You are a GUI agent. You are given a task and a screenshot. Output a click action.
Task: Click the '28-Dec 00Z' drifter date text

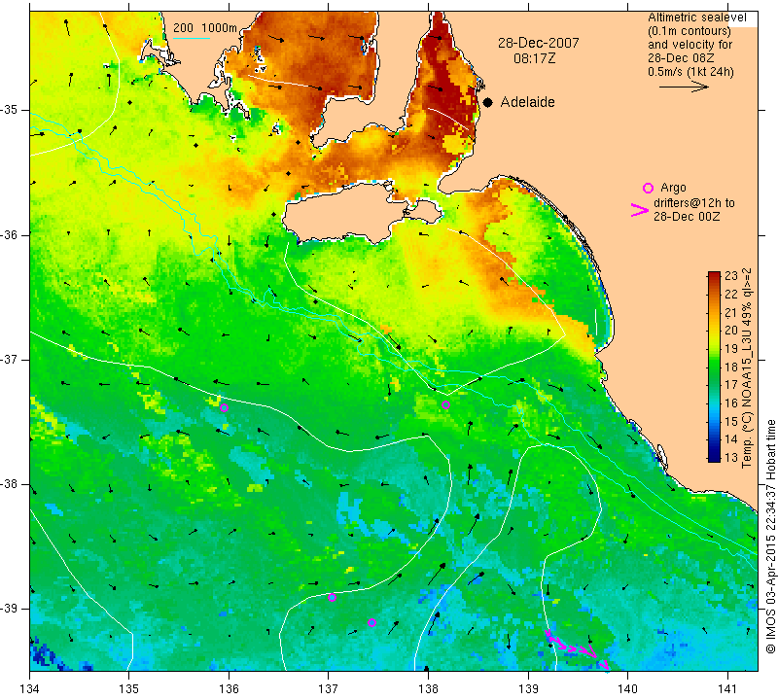coord(687,216)
